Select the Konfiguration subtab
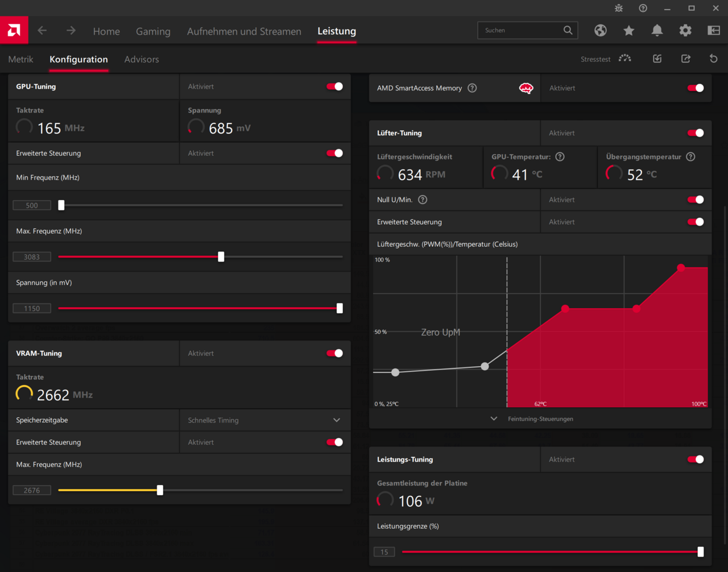The height and width of the screenshot is (572, 728). [x=78, y=59]
